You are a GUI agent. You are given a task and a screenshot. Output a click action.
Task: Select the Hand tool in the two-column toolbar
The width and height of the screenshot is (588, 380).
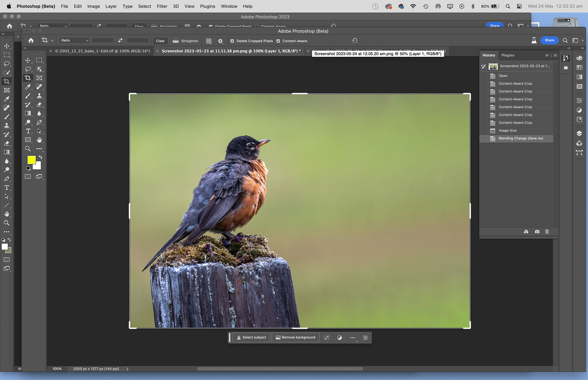coord(39,140)
